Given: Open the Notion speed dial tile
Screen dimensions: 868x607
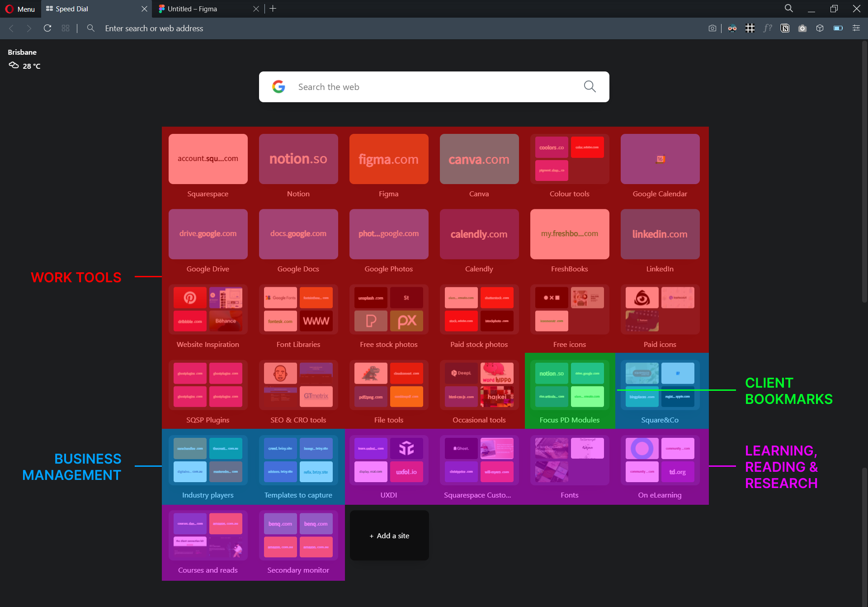Looking at the screenshot, I should pos(298,159).
